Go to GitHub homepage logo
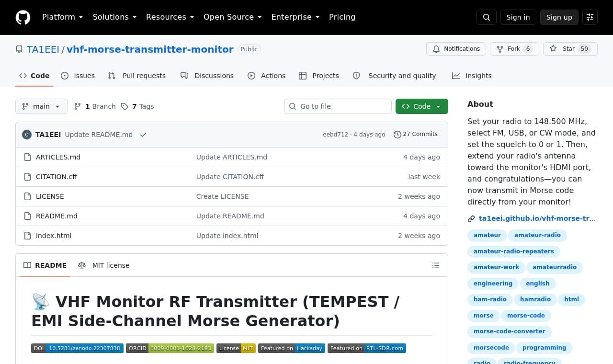Image resolution: width=613 pixels, height=364 pixels. (x=23, y=17)
